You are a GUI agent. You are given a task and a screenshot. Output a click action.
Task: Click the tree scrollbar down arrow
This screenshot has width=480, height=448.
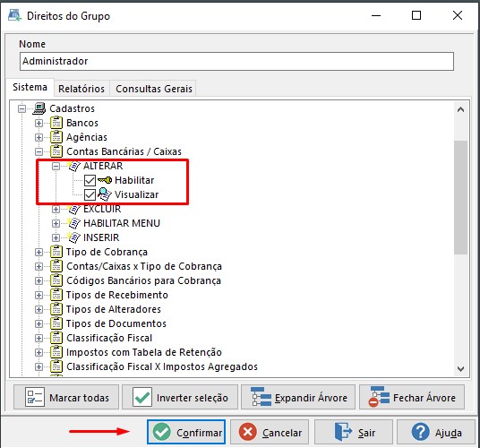point(460,368)
